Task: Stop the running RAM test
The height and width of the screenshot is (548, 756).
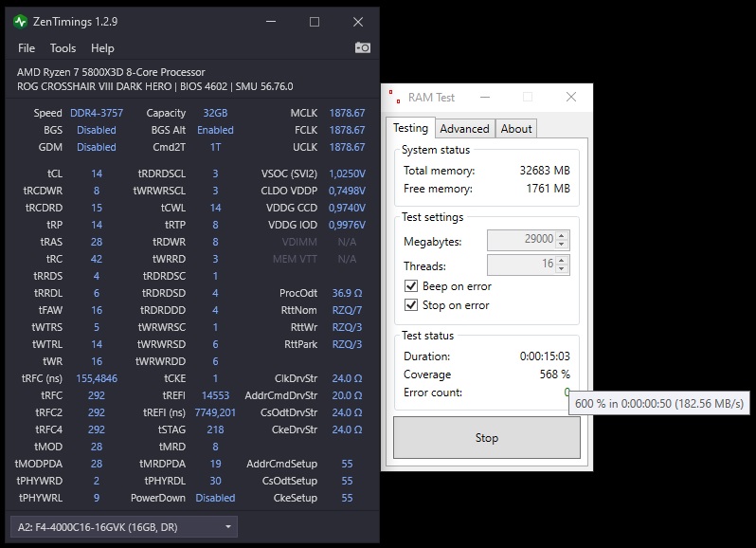Action: click(487, 437)
